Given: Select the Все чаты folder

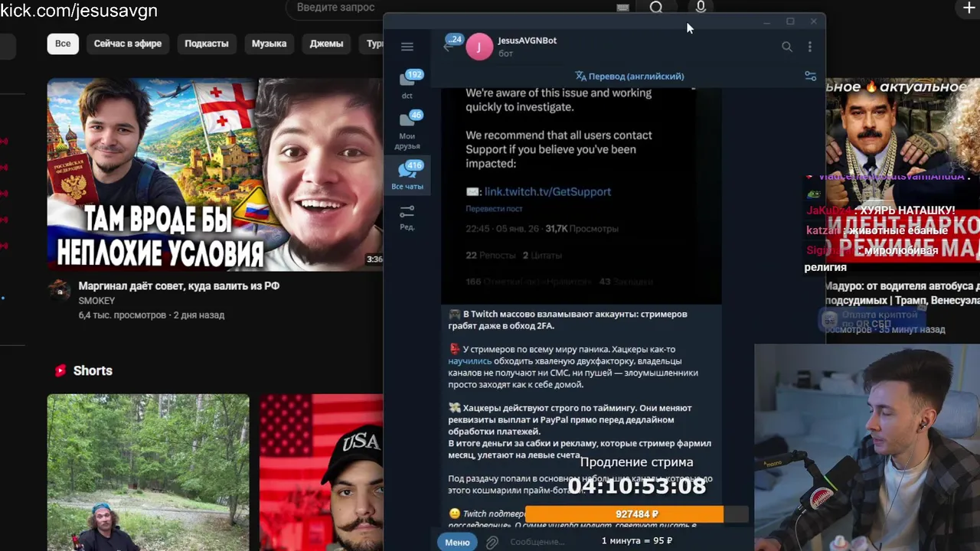Looking at the screenshot, I should coord(407,174).
